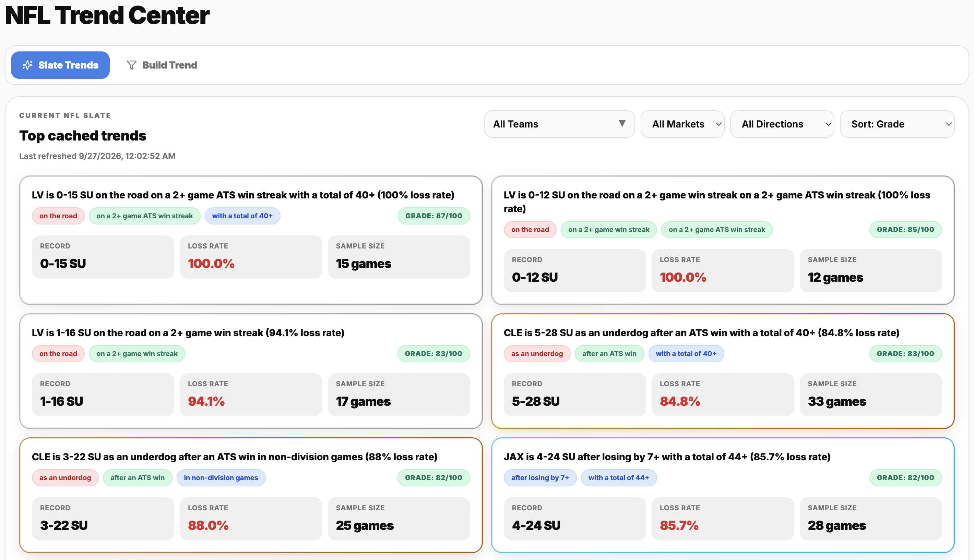Click the 28 games sample size
Image resolution: width=974 pixels, height=560 pixels.
(837, 525)
